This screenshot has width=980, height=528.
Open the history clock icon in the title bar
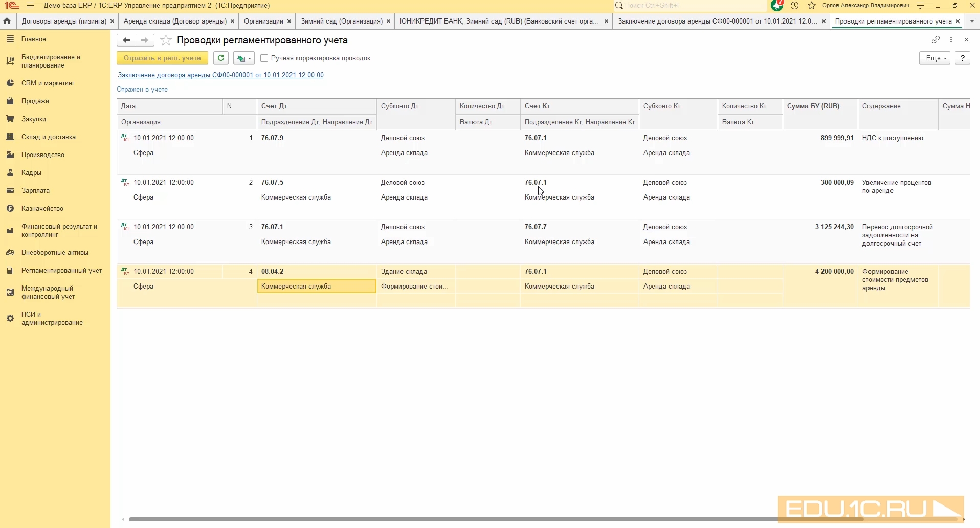(794, 6)
